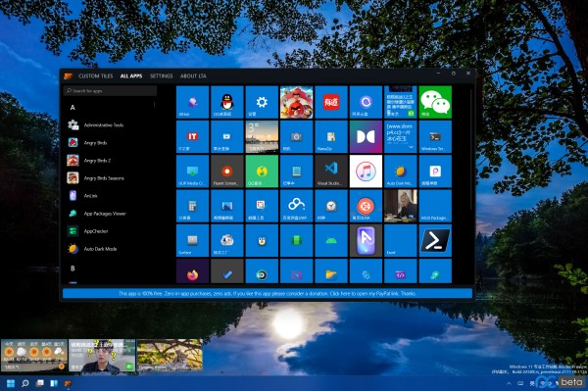This screenshot has height=391, width=588.
Task: Click the PowerShell tile
Action: tap(435, 241)
